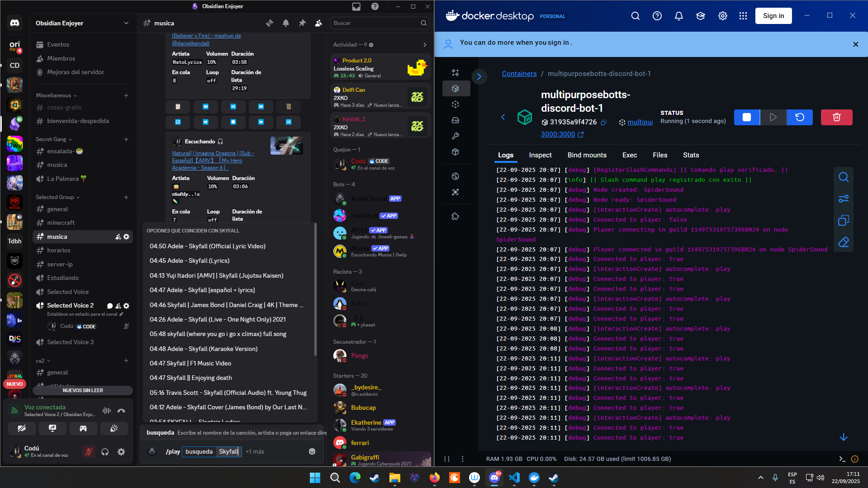This screenshot has height=488, width=868.
Task: Expand the Docker sidebar panel
Action: pyautogui.click(x=479, y=76)
